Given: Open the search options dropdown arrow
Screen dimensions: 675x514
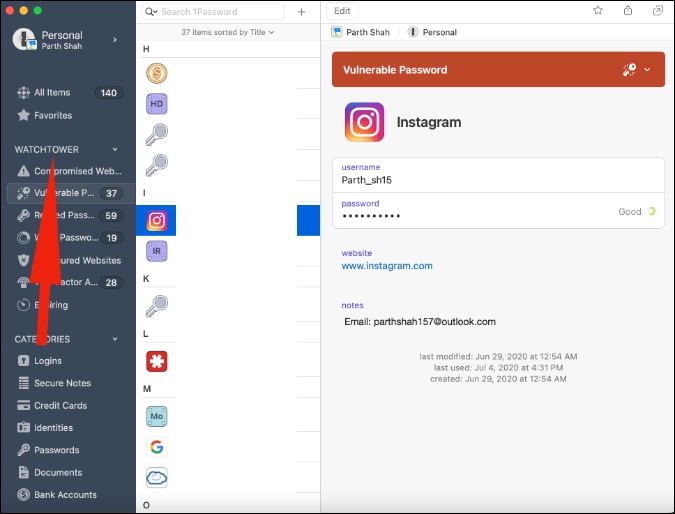Looking at the screenshot, I should point(155,12).
